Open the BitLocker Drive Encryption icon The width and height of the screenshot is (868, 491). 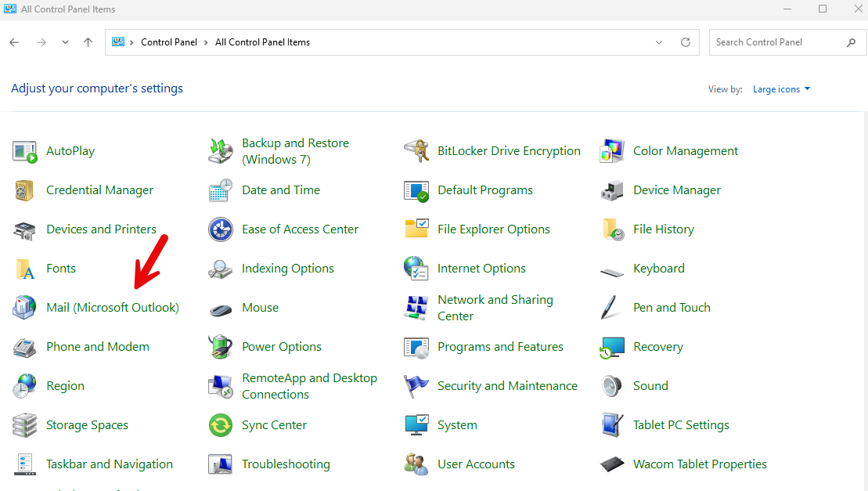coord(416,151)
